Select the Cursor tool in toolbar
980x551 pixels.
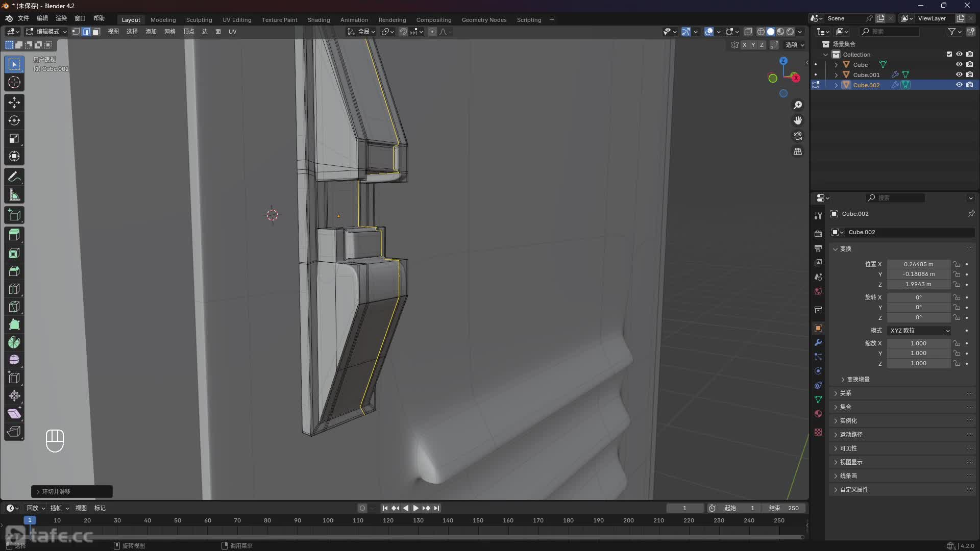(x=14, y=82)
